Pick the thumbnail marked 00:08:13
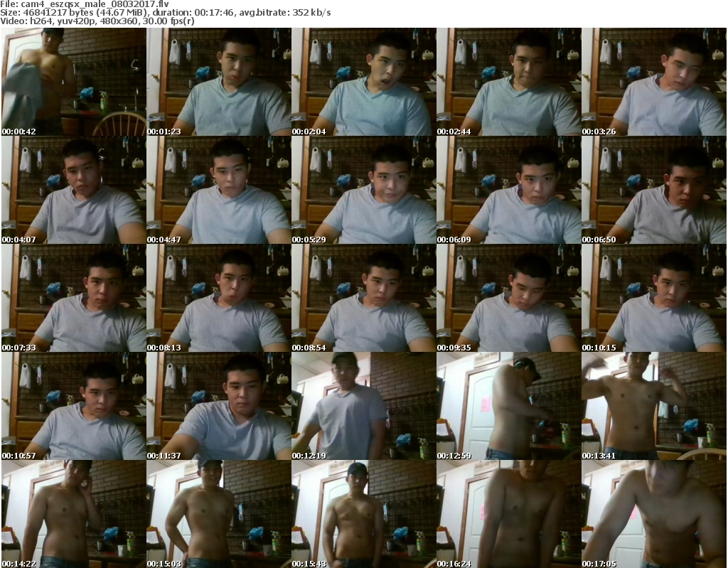 tap(219, 298)
